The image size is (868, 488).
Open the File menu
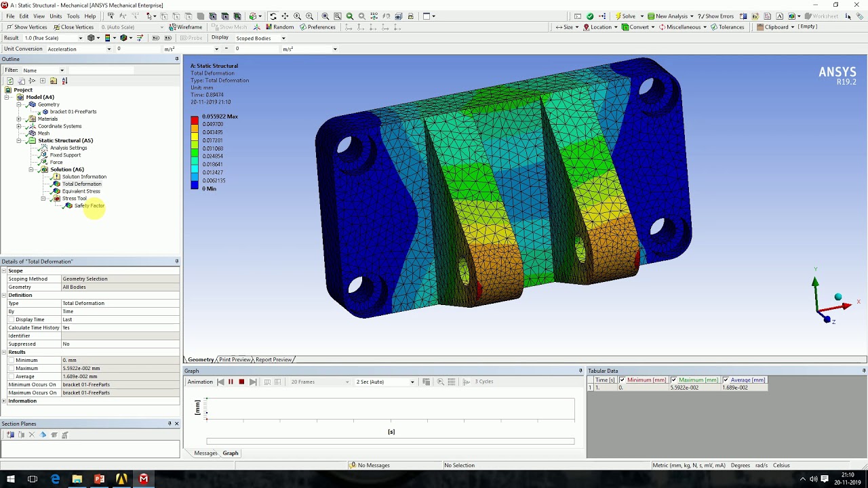[10, 16]
